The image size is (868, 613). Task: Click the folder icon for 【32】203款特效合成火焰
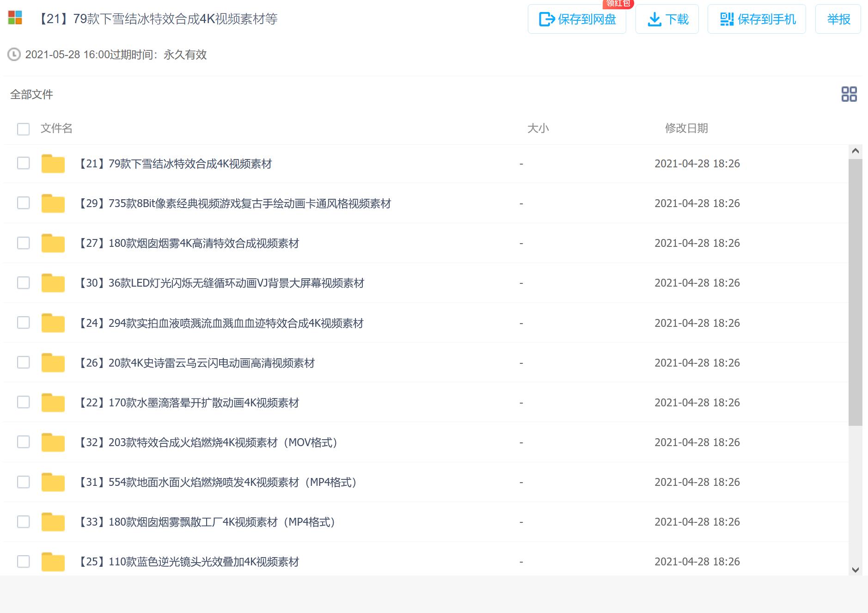tap(53, 442)
